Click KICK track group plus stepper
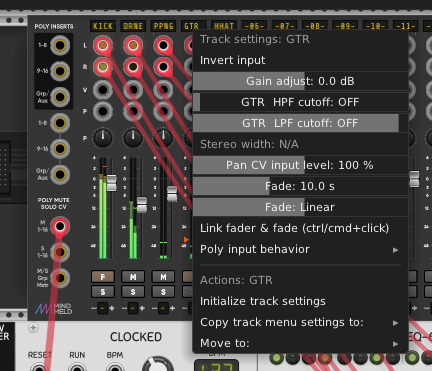 click(112, 308)
